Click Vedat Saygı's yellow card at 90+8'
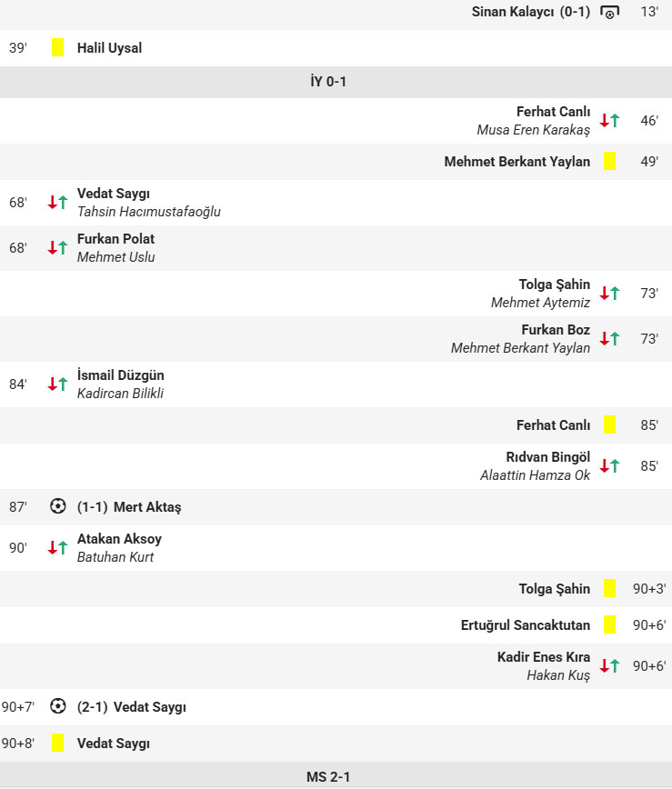 [x=58, y=743]
